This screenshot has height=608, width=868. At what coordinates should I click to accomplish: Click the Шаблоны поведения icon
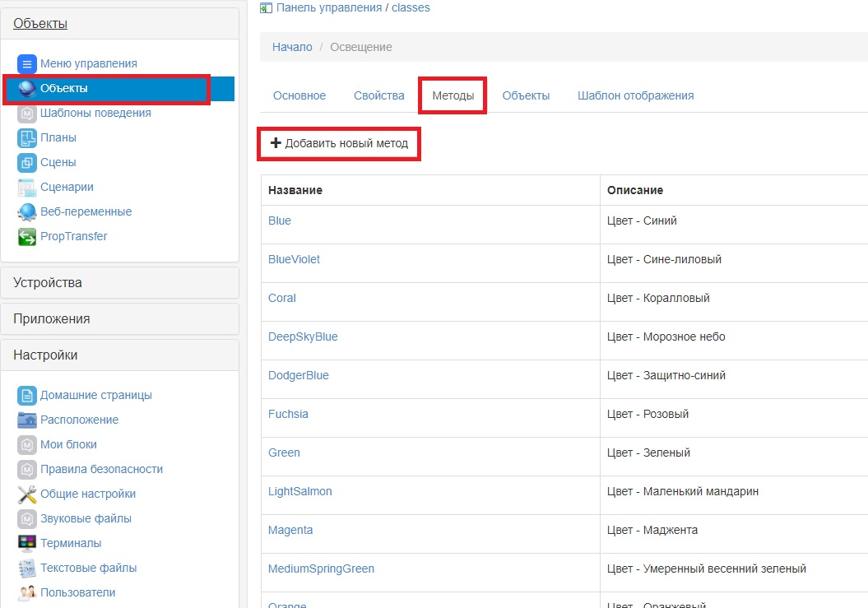(x=27, y=114)
